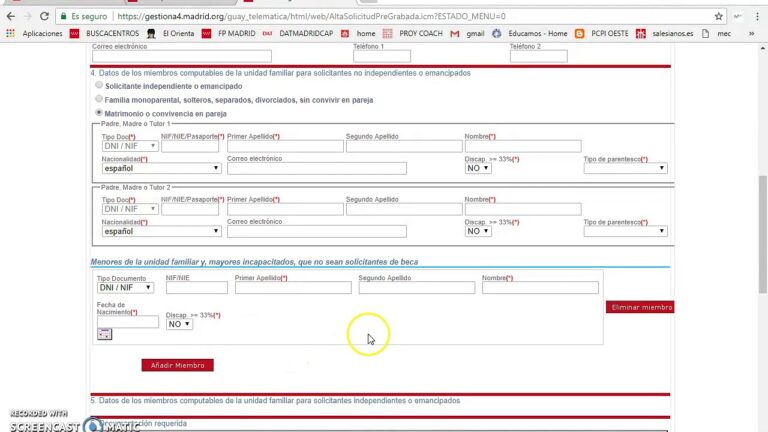Select Familia monoparental radio option
Screen dimensions: 768x432
(x=99, y=99)
